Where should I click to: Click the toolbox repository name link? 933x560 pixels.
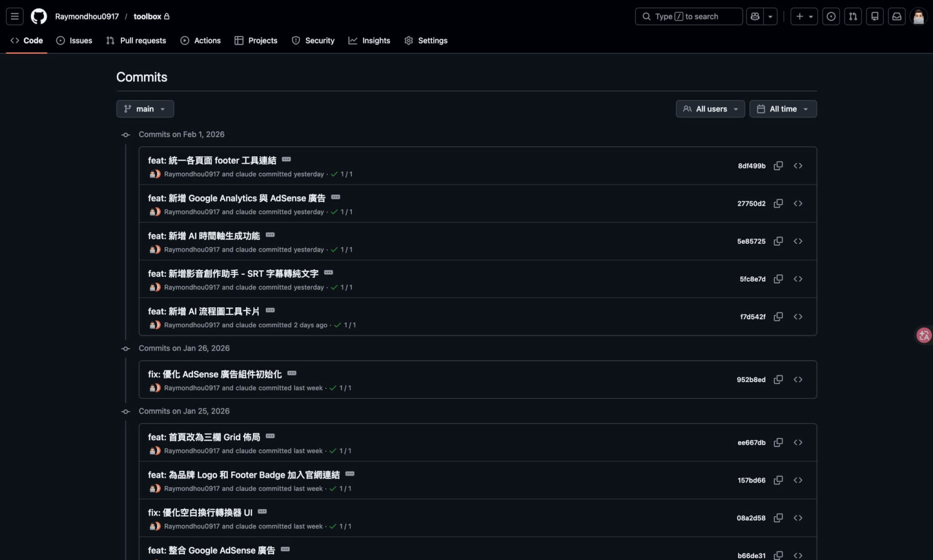pyautogui.click(x=147, y=16)
